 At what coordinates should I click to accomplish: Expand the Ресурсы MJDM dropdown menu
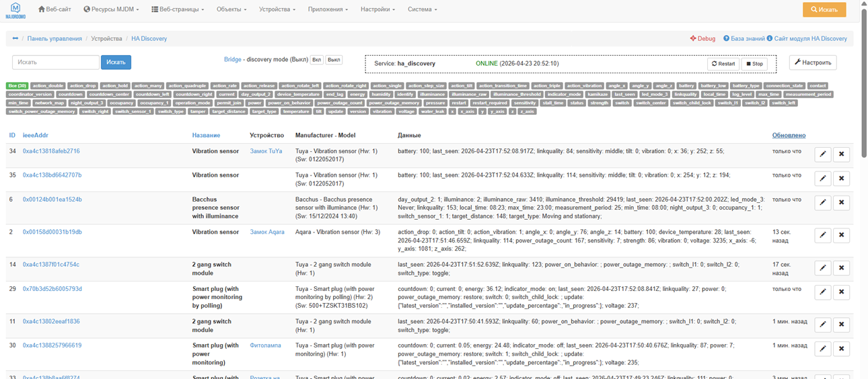(111, 9)
